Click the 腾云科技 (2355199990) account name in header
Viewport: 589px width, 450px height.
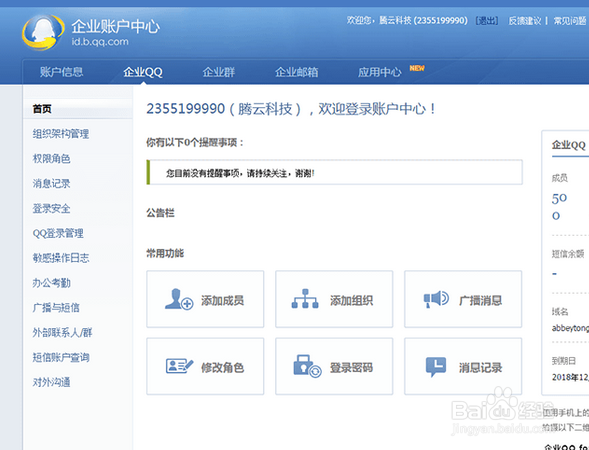(423, 20)
